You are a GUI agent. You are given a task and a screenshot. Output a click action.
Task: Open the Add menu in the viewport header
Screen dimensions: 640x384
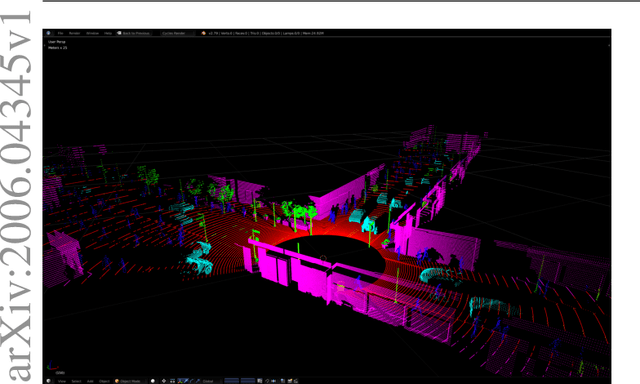pyautogui.click(x=90, y=381)
